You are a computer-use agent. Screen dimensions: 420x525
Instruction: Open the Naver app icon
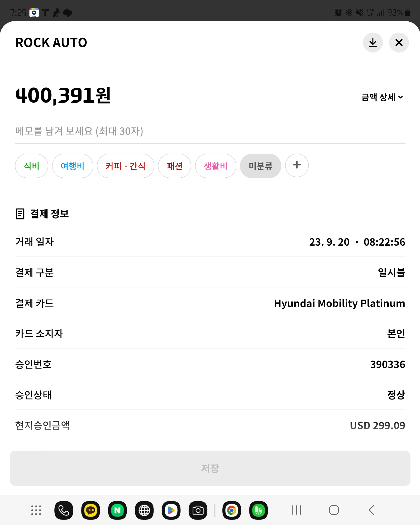pyautogui.click(x=118, y=510)
